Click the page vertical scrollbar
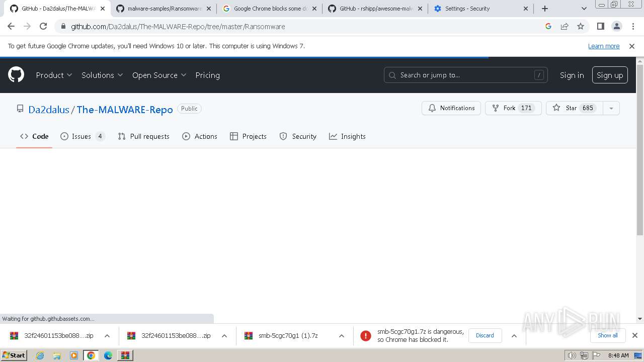The image size is (644, 362). click(x=640, y=151)
